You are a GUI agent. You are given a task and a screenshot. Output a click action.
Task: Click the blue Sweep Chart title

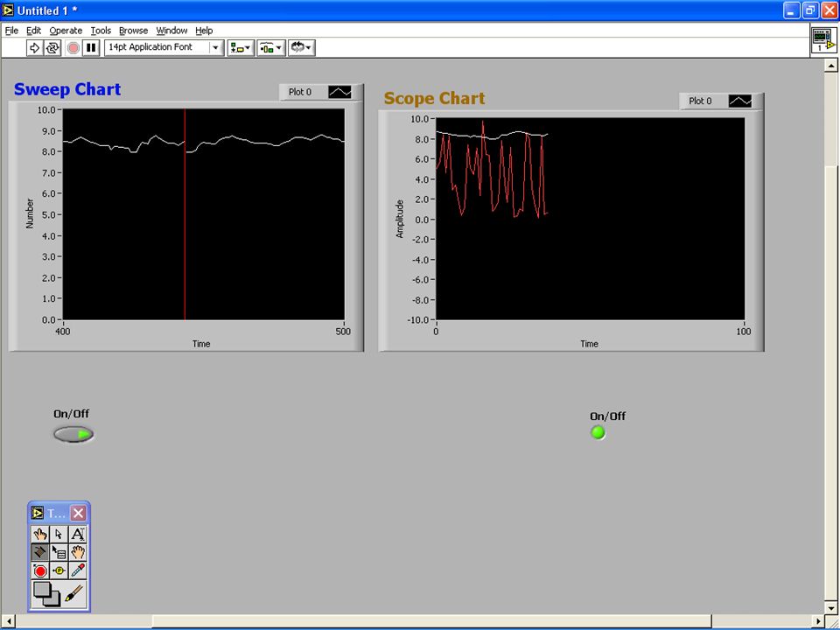tap(67, 89)
